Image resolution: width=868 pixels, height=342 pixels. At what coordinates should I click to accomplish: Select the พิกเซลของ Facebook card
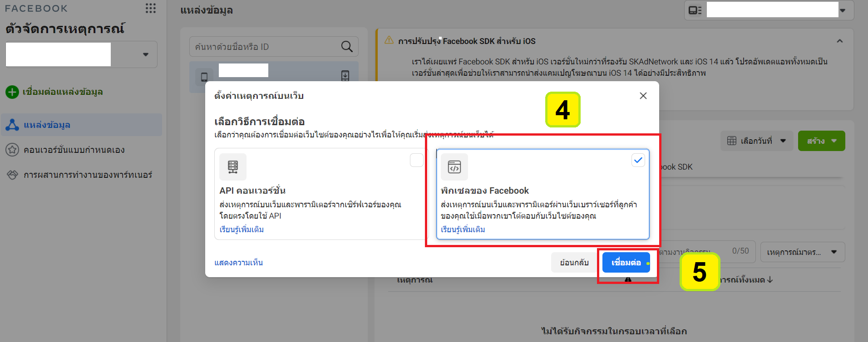tap(543, 194)
